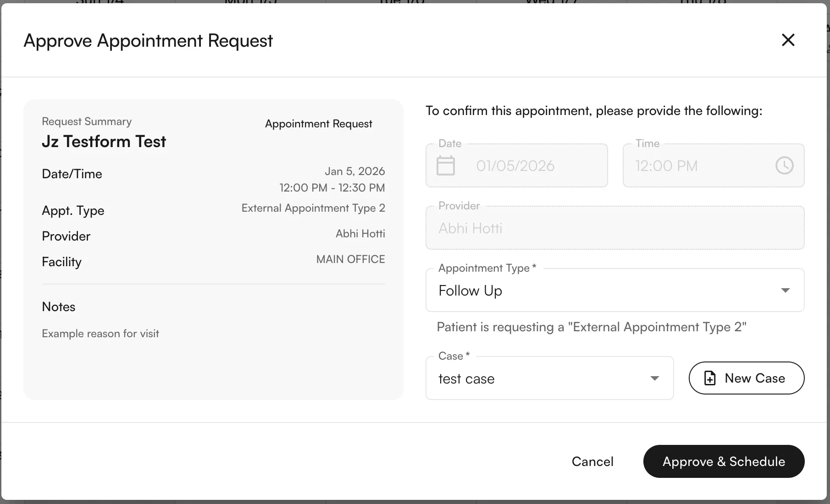Click the notes text Example reason for visit

coord(100,334)
